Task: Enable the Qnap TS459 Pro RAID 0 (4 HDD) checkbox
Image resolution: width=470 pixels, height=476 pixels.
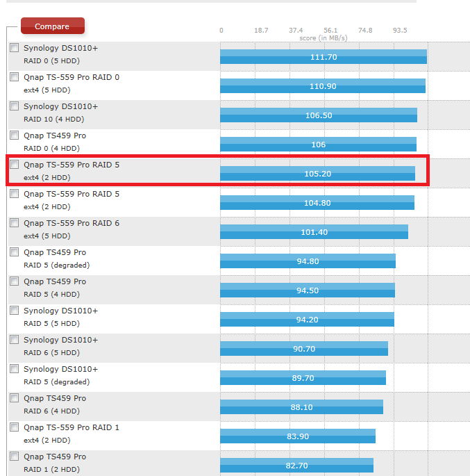Action: point(15,135)
